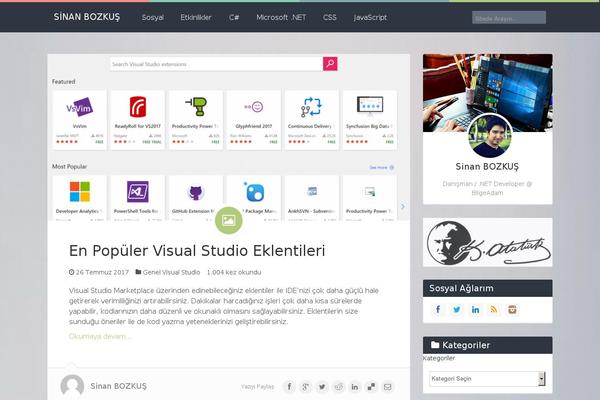Select the NuGet Package Manager icon
The height and width of the screenshot is (400, 600).
tap(254, 191)
